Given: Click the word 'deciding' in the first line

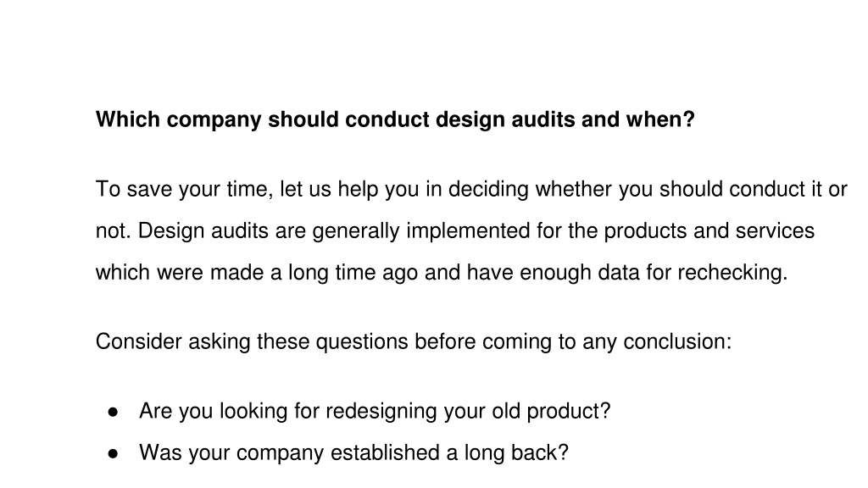Looking at the screenshot, I should (x=488, y=189).
